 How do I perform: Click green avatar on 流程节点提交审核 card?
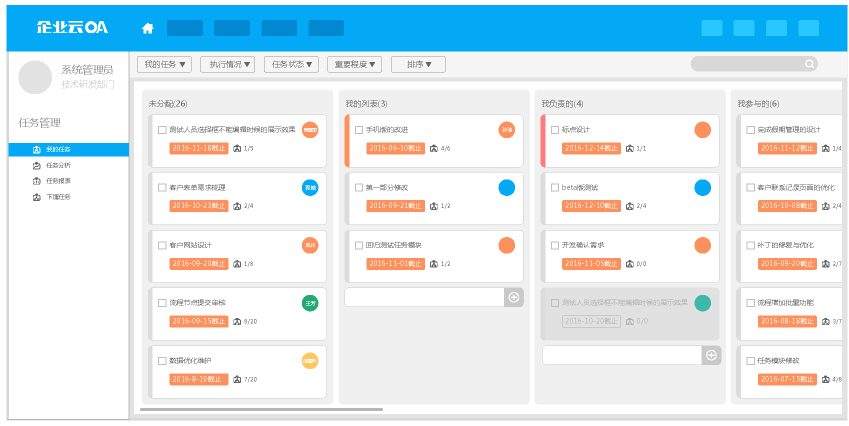click(310, 303)
